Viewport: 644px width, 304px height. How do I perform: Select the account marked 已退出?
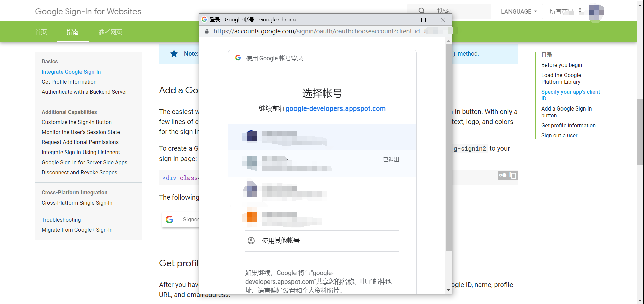322,163
